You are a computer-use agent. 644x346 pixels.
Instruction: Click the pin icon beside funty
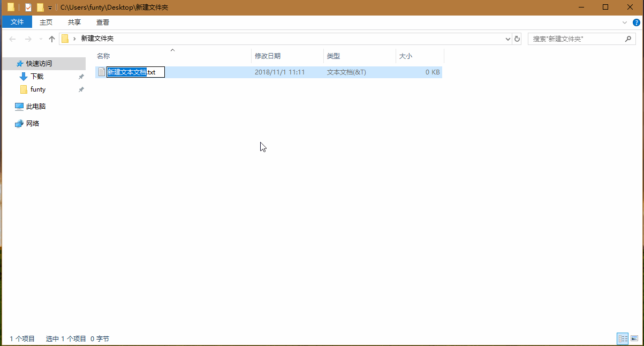point(81,89)
